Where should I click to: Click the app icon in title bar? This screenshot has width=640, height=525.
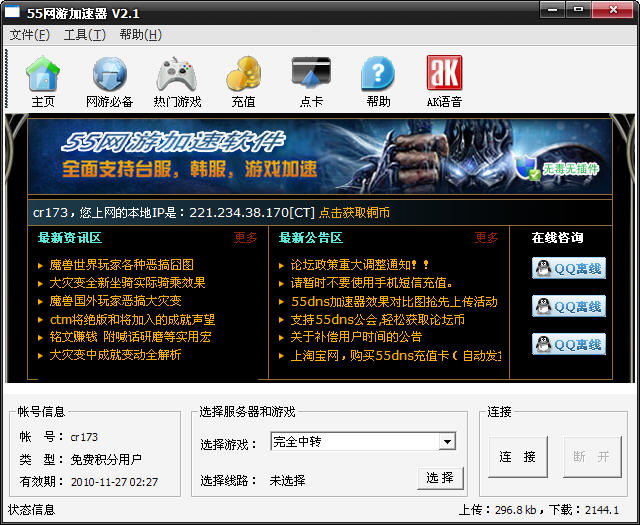(12, 12)
